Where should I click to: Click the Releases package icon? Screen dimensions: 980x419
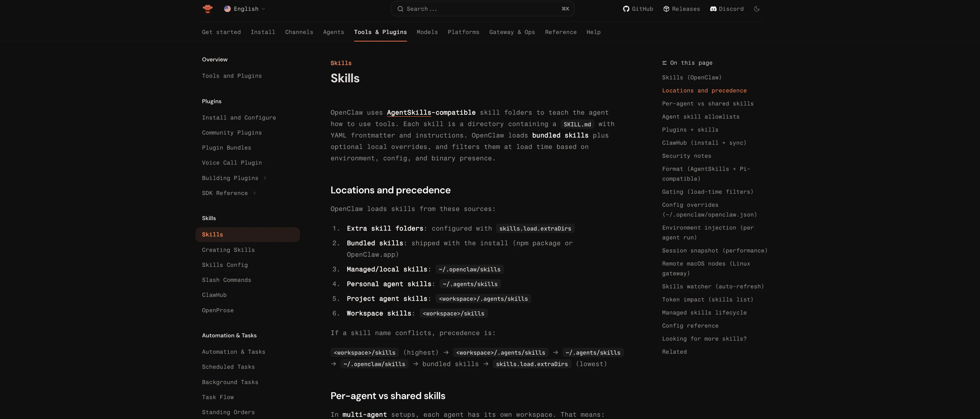pos(666,9)
